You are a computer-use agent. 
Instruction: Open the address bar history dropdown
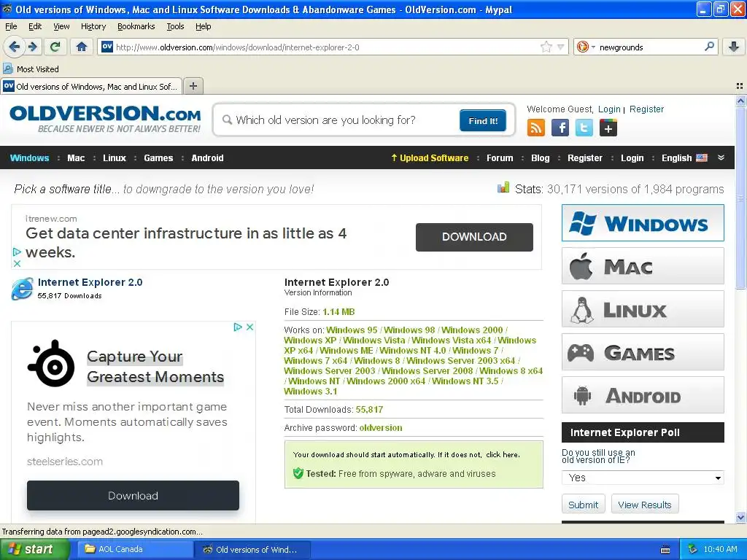[x=561, y=47]
